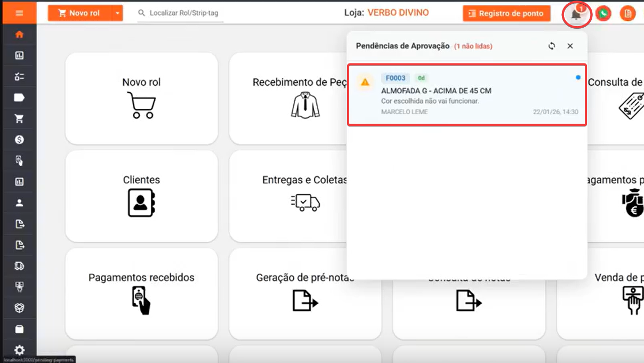Open the Novo rol cart tile
644x363 pixels.
coord(141,98)
